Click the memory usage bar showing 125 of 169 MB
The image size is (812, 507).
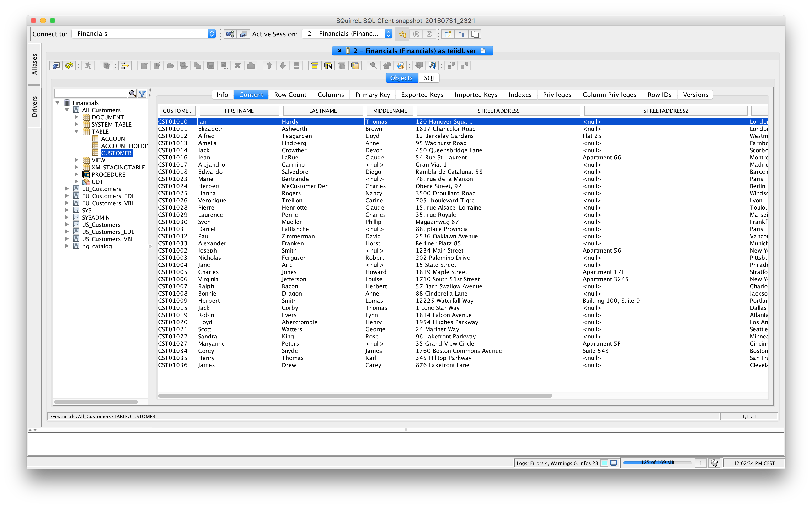[657, 463]
